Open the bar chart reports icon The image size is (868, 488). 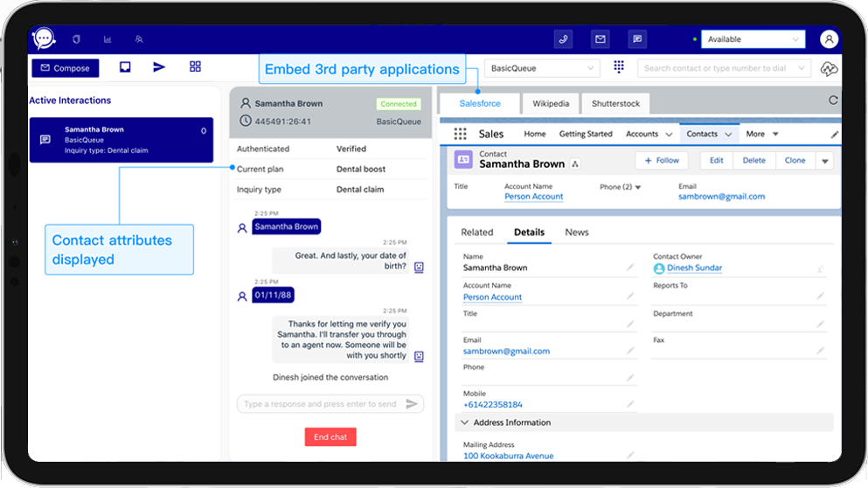pyautogui.click(x=108, y=39)
